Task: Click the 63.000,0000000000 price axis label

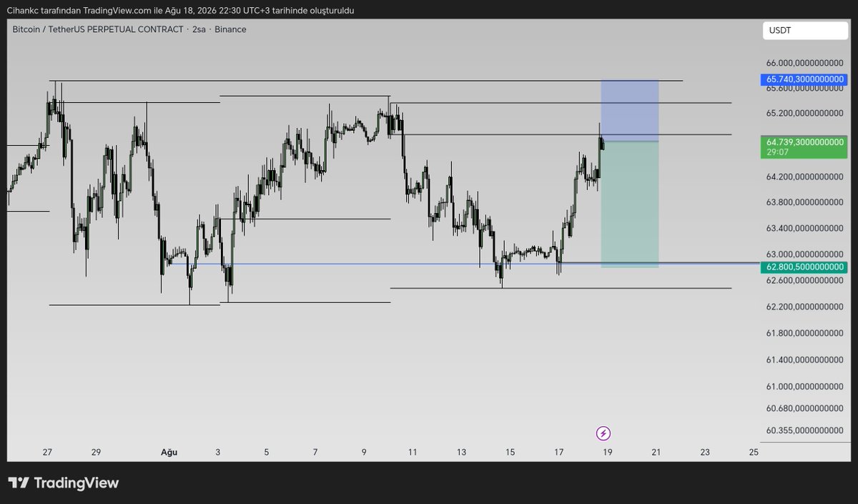Action: (805, 255)
